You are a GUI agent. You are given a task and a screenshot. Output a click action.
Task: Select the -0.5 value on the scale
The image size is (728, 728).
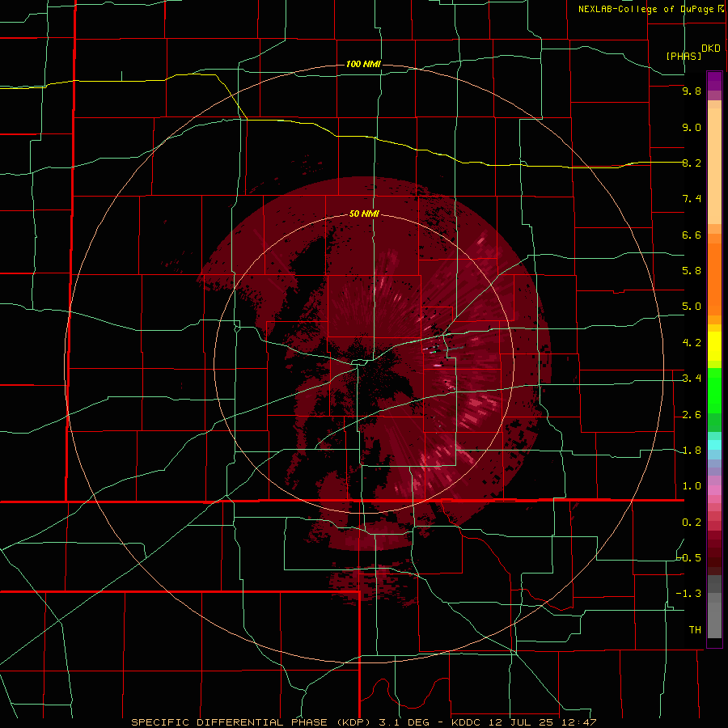pos(689,558)
